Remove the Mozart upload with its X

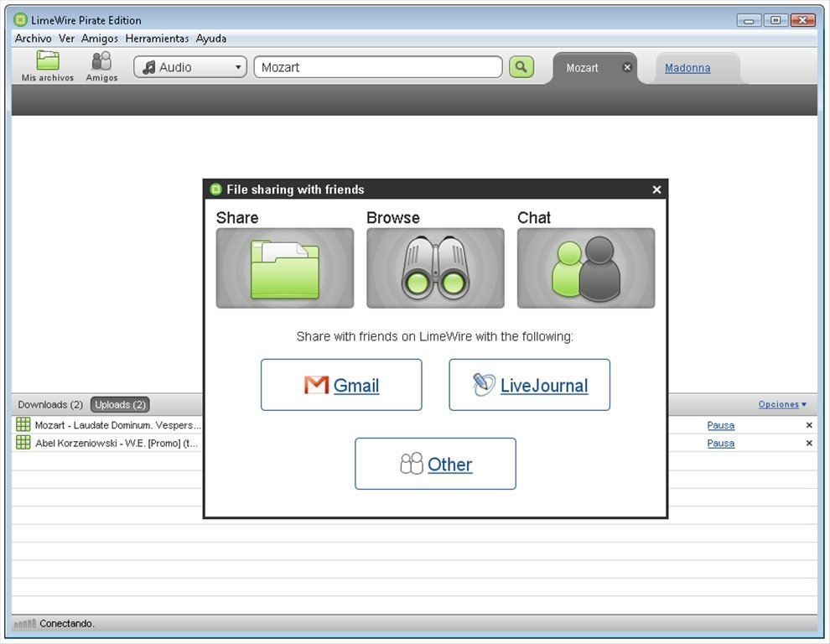point(809,425)
